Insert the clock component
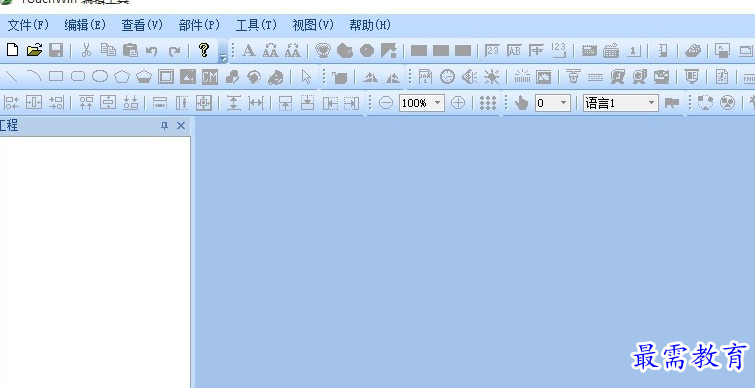 [x=447, y=77]
